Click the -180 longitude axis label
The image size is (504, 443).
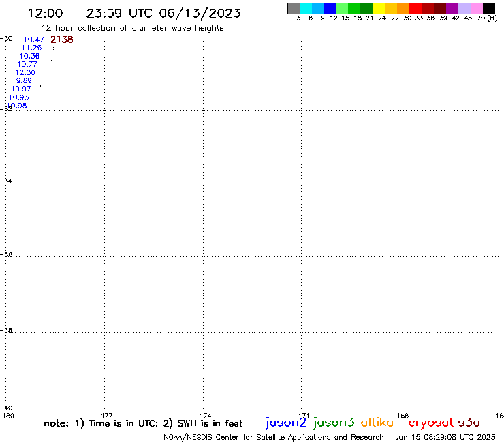pos(7,416)
